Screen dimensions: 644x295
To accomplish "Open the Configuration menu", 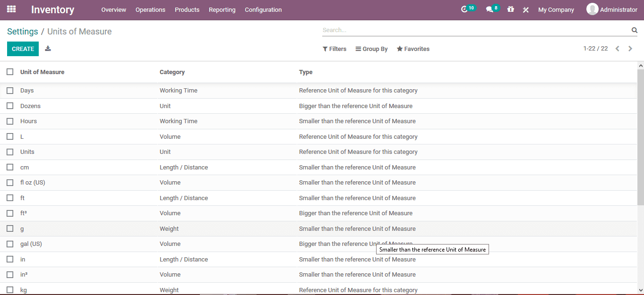I will pyautogui.click(x=263, y=9).
